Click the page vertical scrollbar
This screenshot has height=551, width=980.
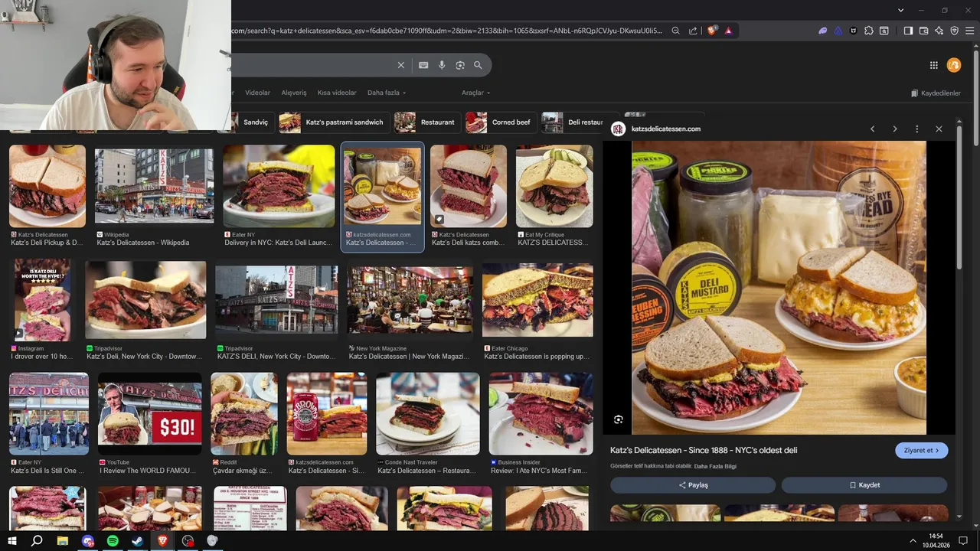pos(975,99)
